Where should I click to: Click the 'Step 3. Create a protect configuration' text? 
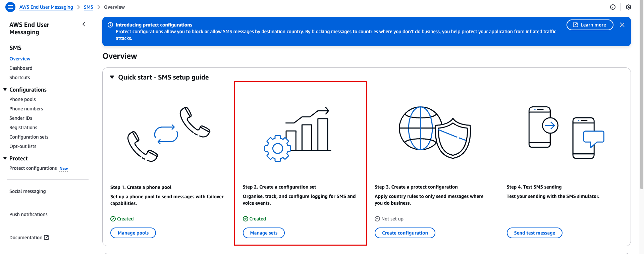[x=416, y=187]
